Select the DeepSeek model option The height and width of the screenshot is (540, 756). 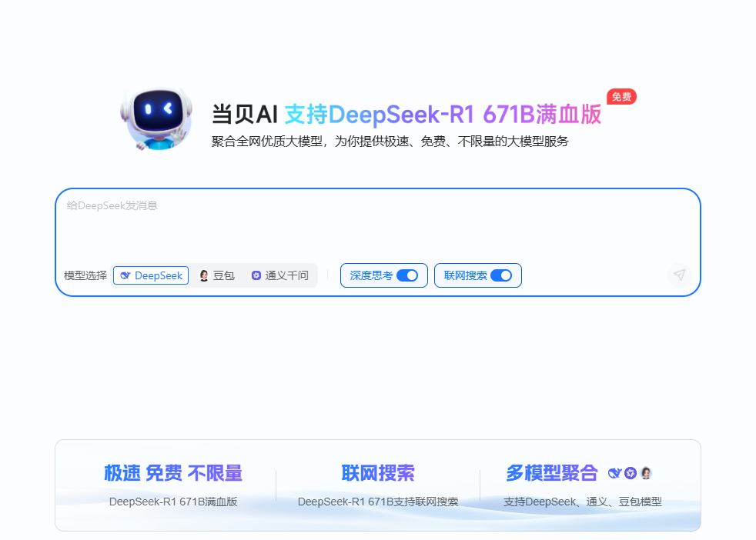coord(152,275)
